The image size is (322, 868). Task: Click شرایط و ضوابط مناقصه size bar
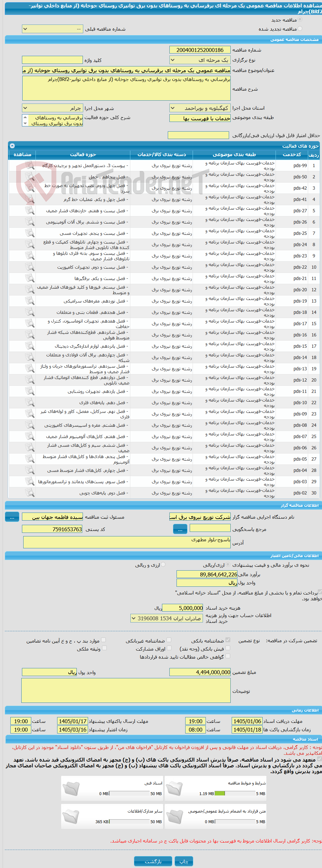tap(235, 793)
